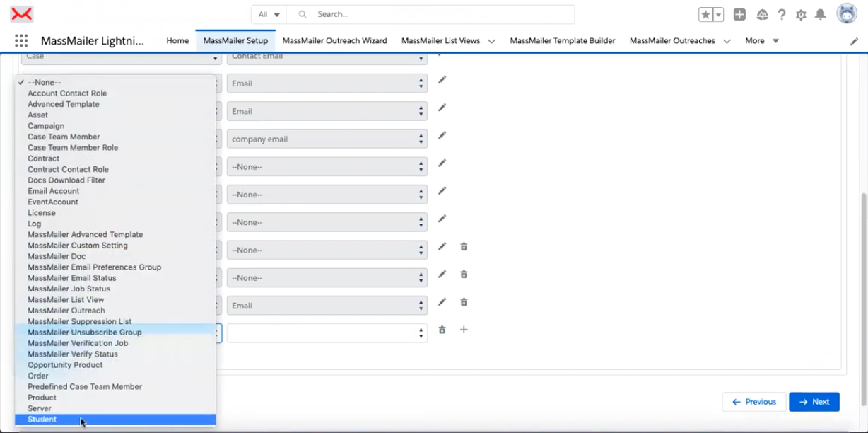Select License in the object list
868x433 pixels.
point(115,213)
